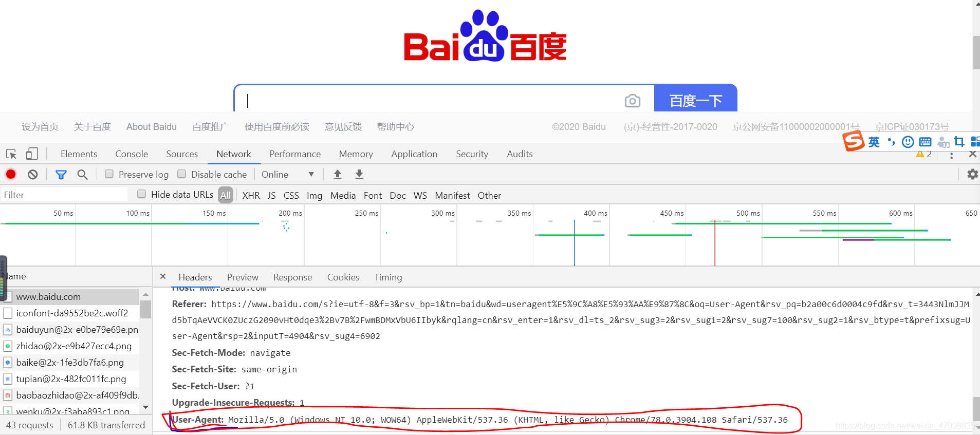The height and width of the screenshot is (435, 980).
Task: Click the Sogou input method S logo
Action: (854, 141)
